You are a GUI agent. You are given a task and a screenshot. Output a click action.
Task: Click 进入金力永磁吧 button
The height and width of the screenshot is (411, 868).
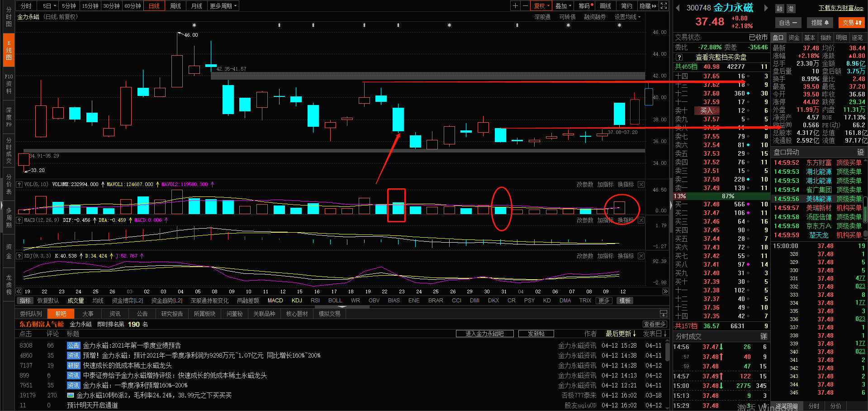484,334
